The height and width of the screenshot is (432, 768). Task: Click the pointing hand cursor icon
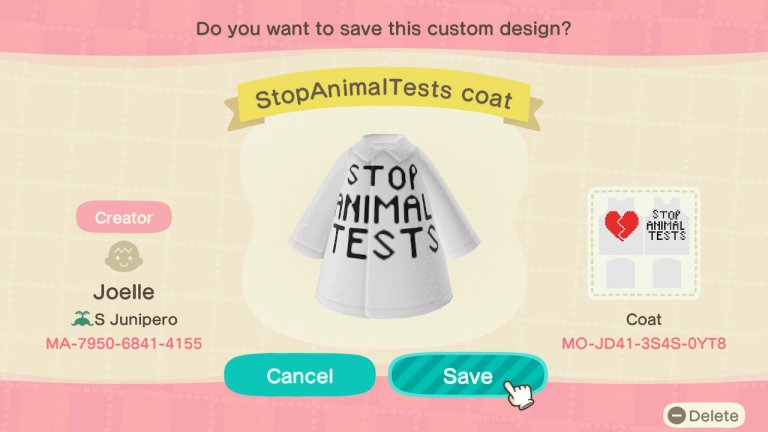[519, 394]
